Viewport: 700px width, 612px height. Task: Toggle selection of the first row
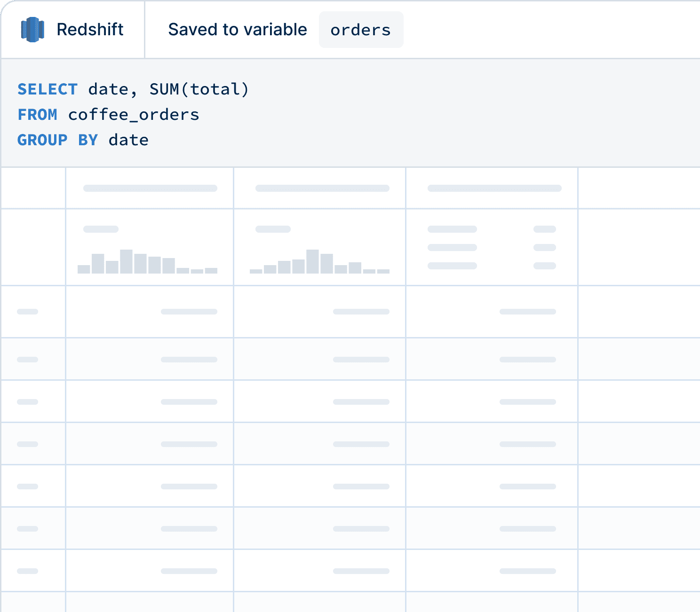click(x=28, y=311)
